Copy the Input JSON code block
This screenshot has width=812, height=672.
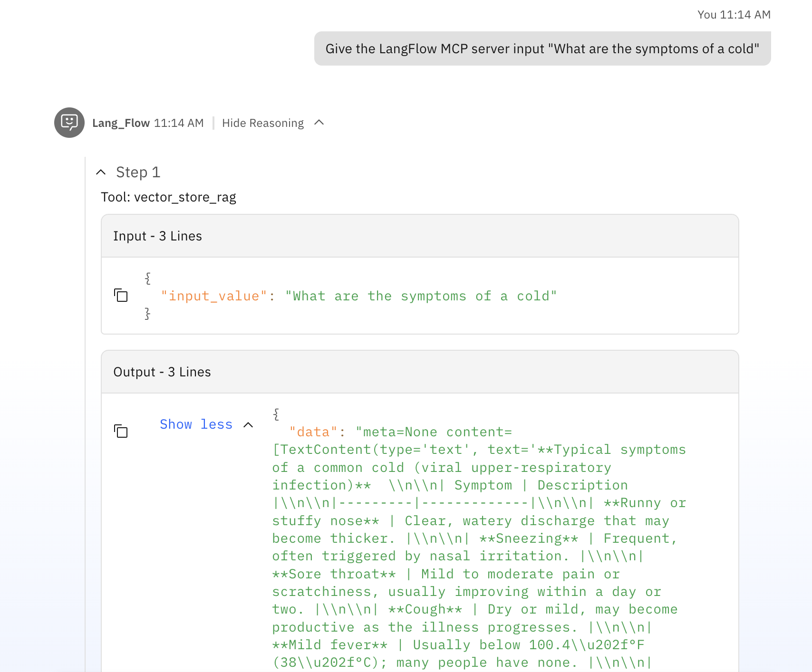click(x=121, y=296)
